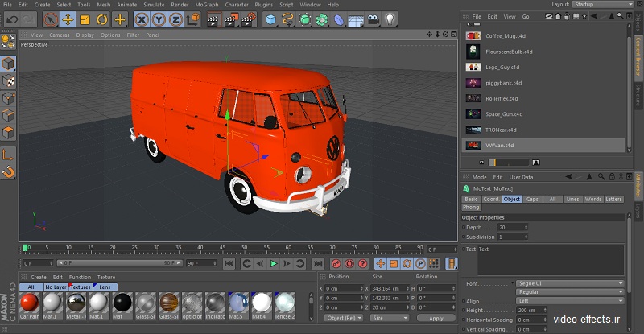This screenshot has height=334, width=644.
Task: Go to the start of animation
Action: (x=229, y=264)
